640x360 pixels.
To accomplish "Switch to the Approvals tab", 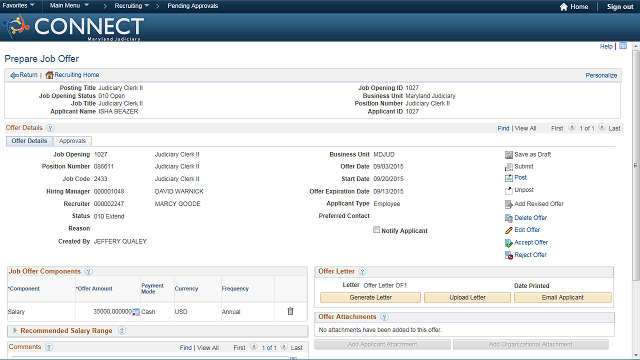I will point(72,141).
